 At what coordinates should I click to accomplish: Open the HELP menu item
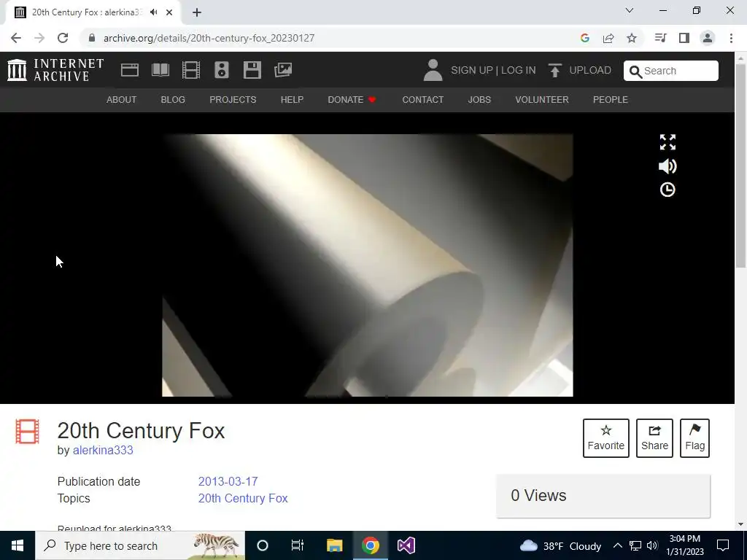click(292, 99)
